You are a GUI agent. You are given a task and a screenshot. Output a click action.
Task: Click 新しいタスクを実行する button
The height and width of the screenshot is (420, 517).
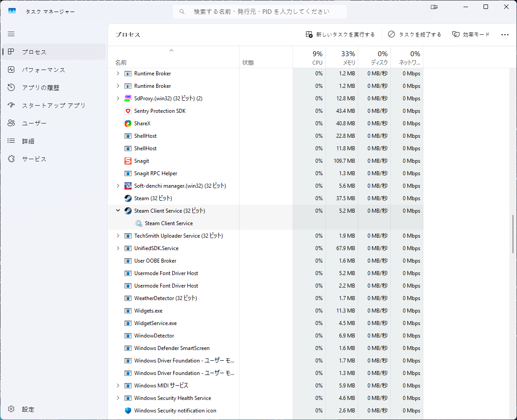(340, 35)
